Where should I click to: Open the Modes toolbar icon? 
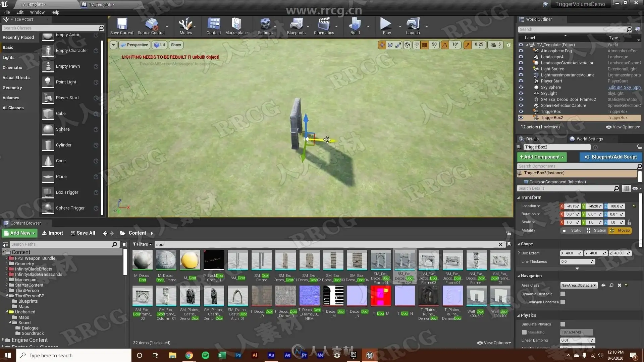185,26
